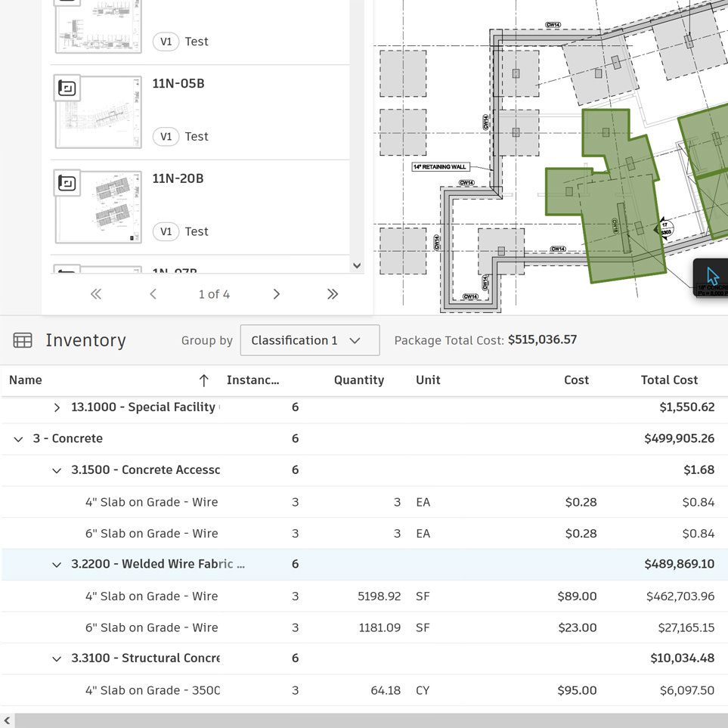The height and width of the screenshot is (728, 728).
Task: Select the 11N-05B sheet title
Action: pyautogui.click(x=178, y=83)
